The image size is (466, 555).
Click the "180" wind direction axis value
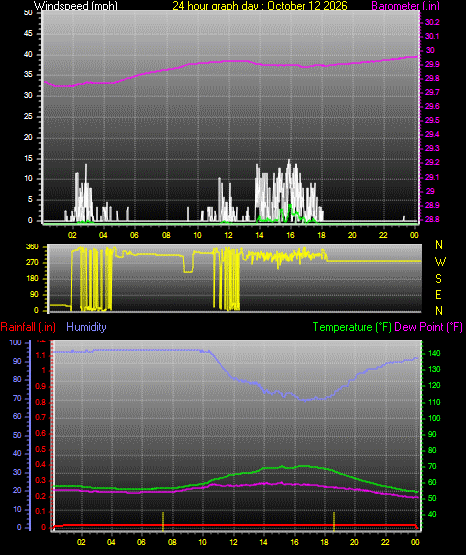tap(32, 279)
